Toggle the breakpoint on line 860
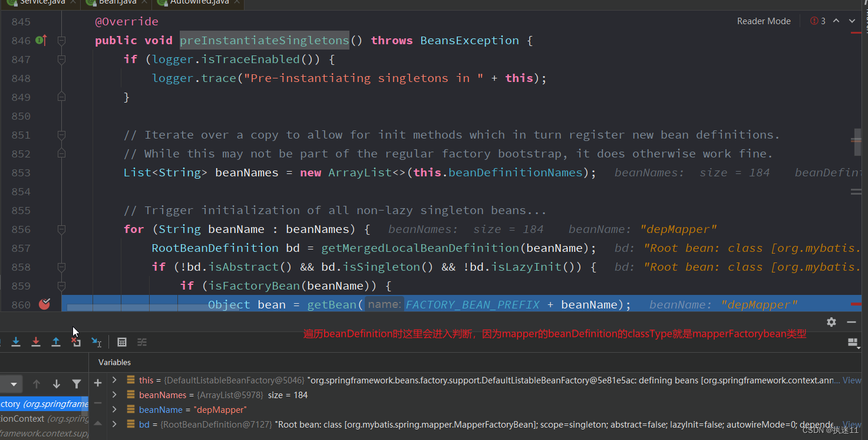Viewport: 868px width, 440px height. click(x=44, y=304)
